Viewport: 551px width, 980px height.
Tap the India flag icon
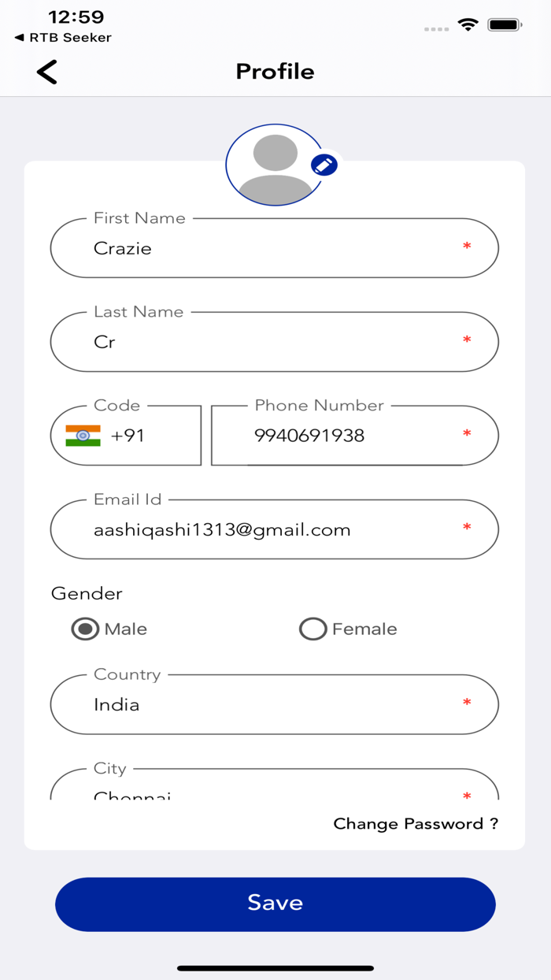pyautogui.click(x=83, y=436)
